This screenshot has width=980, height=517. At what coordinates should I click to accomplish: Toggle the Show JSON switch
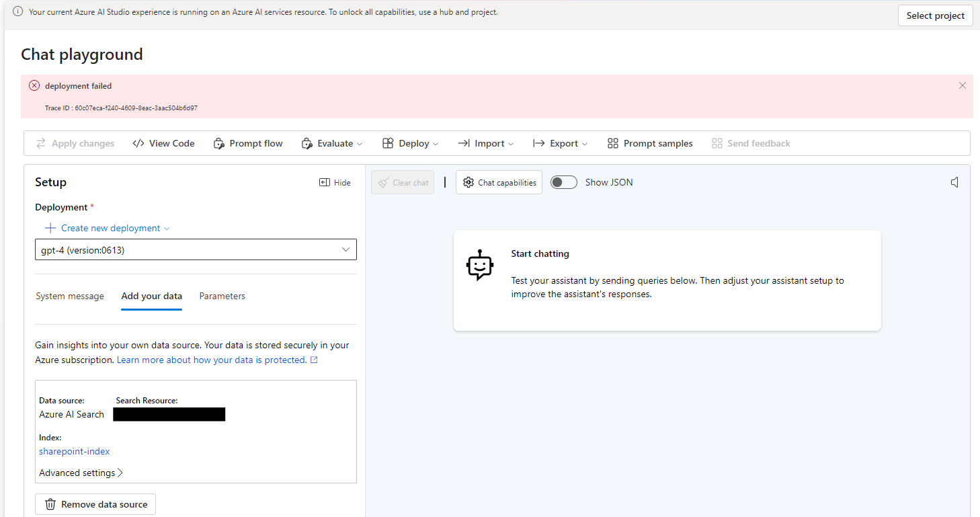(564, 182)
